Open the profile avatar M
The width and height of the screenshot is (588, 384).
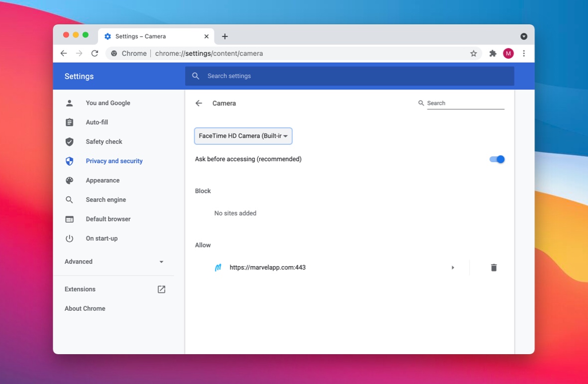pyautogui.click(x=508, y=53)
